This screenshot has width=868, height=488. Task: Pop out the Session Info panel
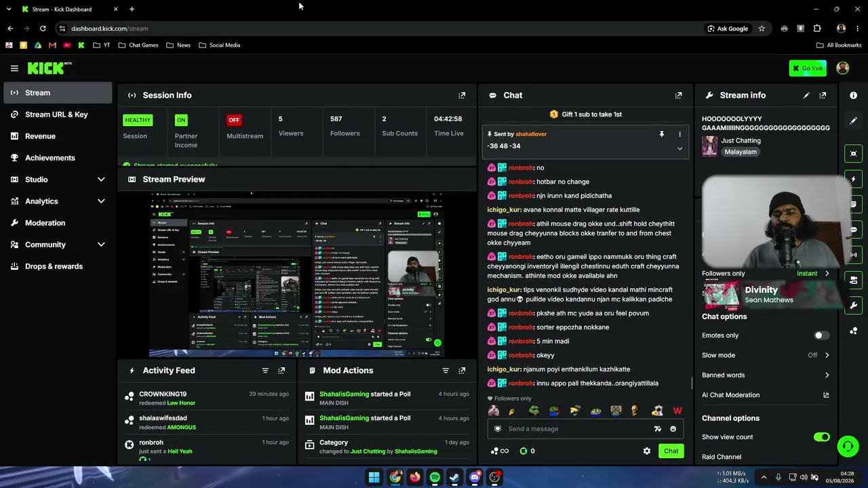click(462, 96)
